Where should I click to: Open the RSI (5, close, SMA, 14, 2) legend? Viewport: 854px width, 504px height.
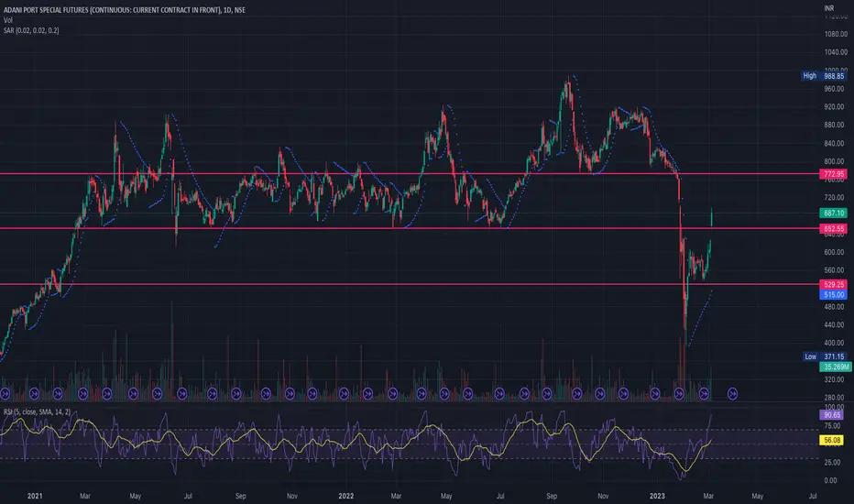37,412
